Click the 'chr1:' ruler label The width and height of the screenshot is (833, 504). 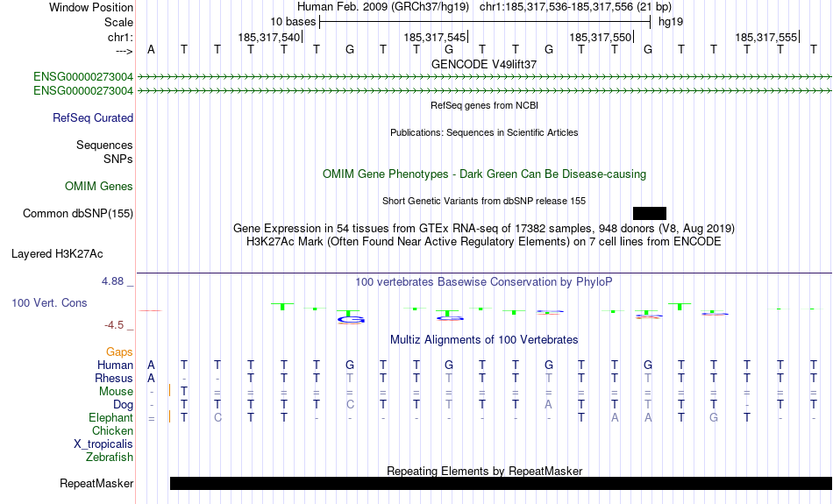pyautogui.click(x=121, y=37)
